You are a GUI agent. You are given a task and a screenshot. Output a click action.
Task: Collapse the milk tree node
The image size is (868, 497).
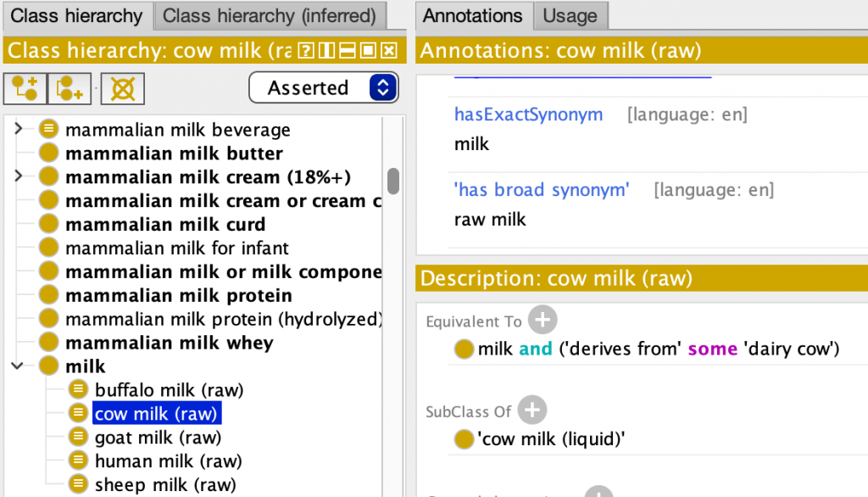(x=18, y=366)
